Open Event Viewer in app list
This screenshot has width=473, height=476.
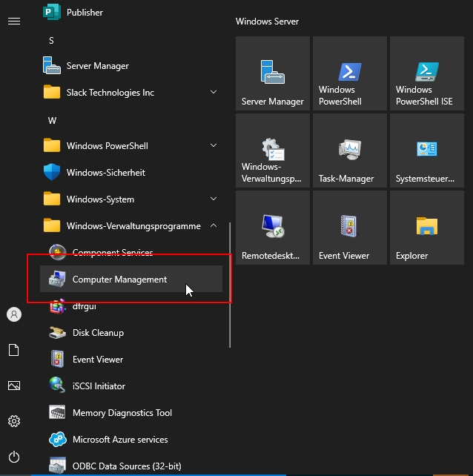tap(130, 360)
